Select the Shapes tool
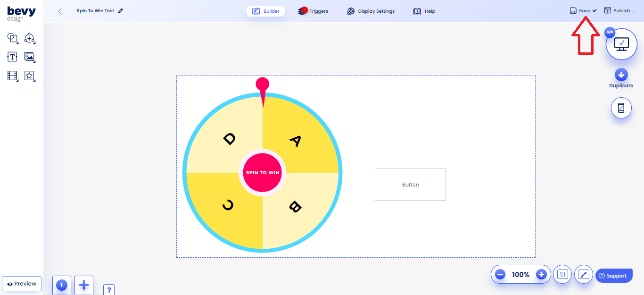The image size is (644, 295). [x=12, y=38]
